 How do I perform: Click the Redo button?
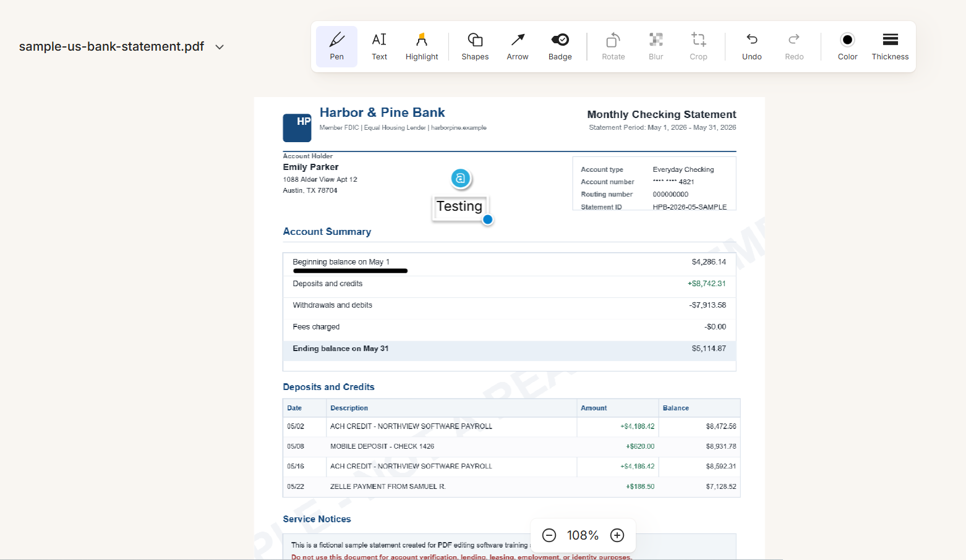pos(794,46)
